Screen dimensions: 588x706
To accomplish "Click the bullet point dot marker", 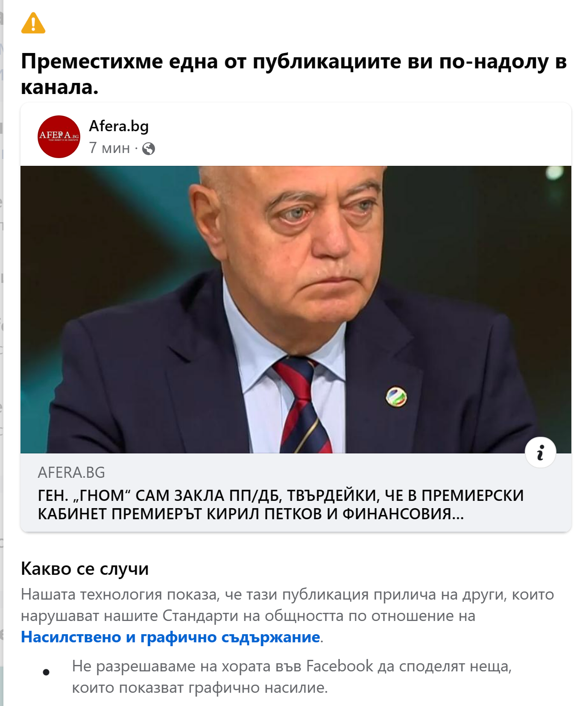I will tap(46, 672).
